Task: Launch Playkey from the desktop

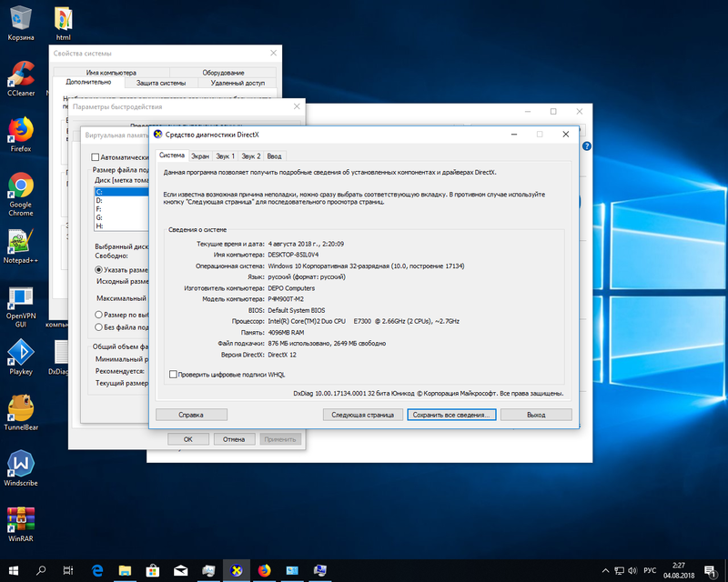Action: click(20, 357)
